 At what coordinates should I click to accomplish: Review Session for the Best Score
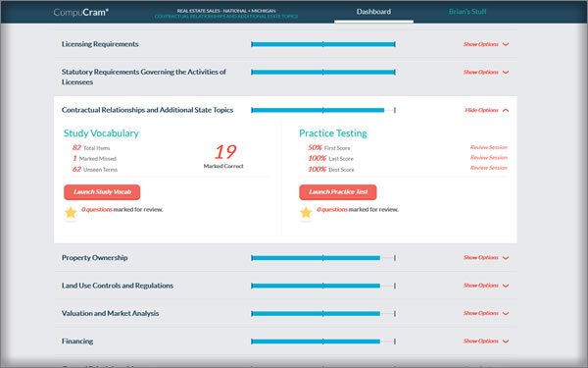(489, 168)
